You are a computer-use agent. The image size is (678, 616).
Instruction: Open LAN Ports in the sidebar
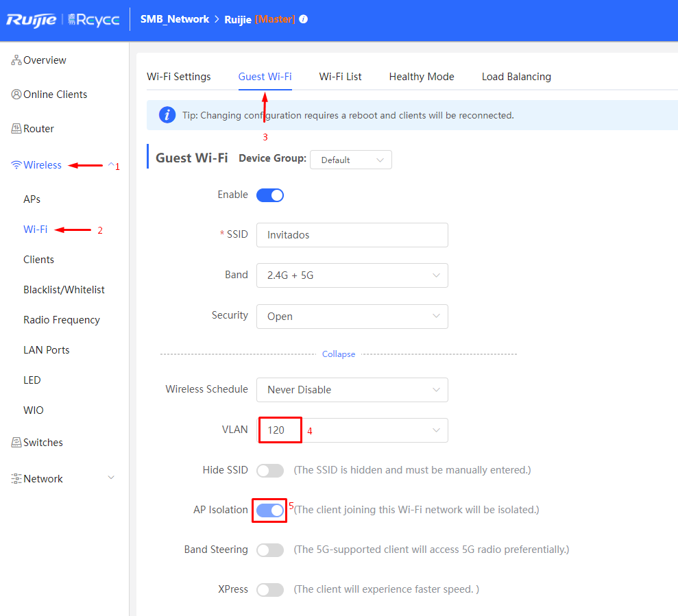click(46, 350)
